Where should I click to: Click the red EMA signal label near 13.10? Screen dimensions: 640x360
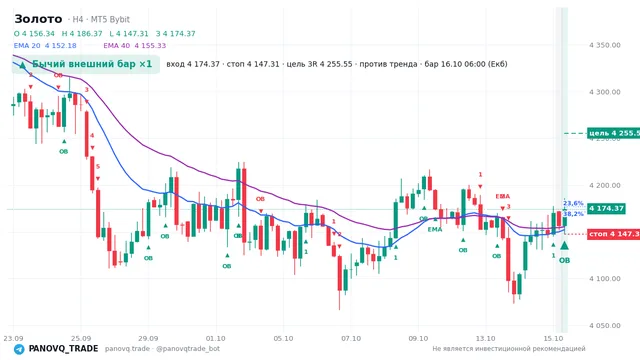point(503,196)
